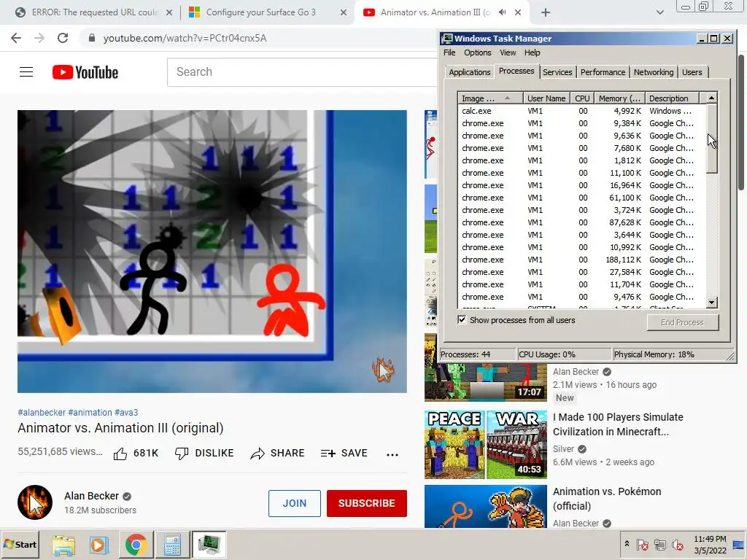Screen dimensions: 747x560
Task: Click the youtube.com address bar URL
Action: click(185, 38)
